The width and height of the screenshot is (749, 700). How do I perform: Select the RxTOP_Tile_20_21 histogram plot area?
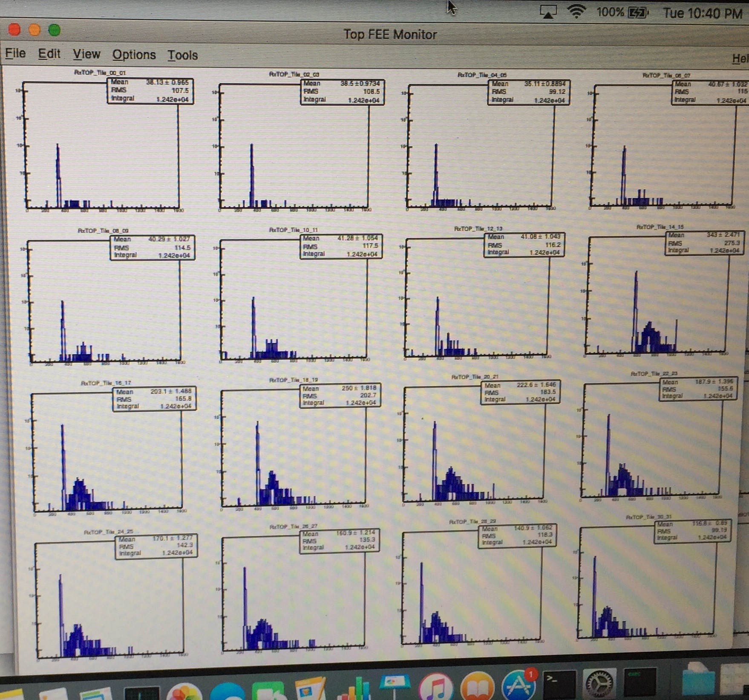[x=474, y=444]
